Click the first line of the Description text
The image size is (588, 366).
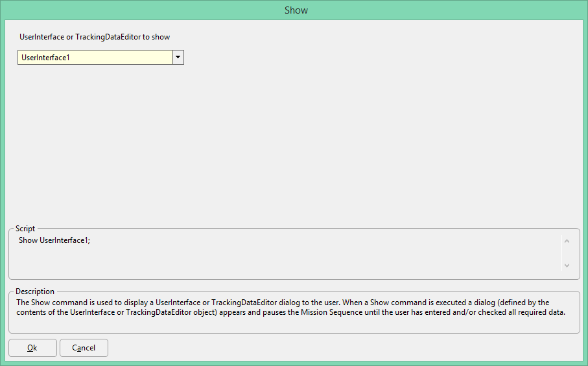tap(283, 303)
